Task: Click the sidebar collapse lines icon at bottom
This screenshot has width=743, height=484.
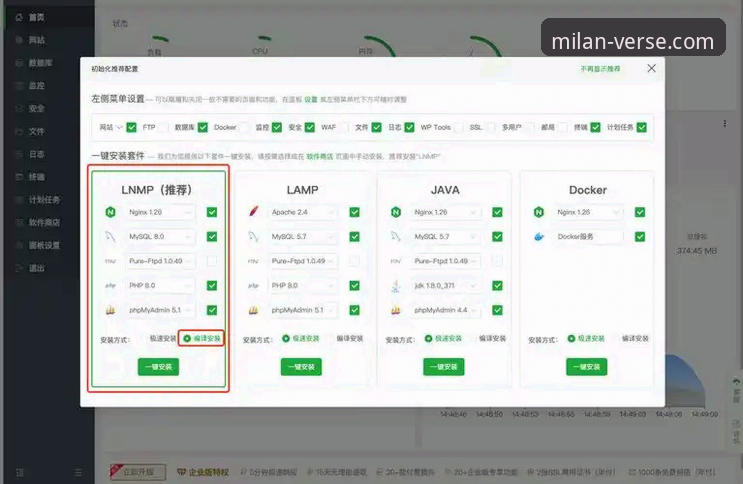Action: [78, 472]
